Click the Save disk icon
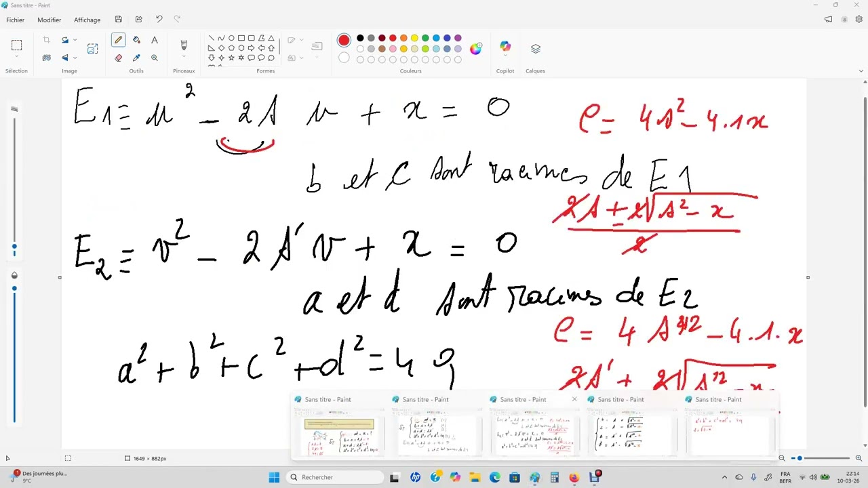The image size is (868, 488). 118,20
